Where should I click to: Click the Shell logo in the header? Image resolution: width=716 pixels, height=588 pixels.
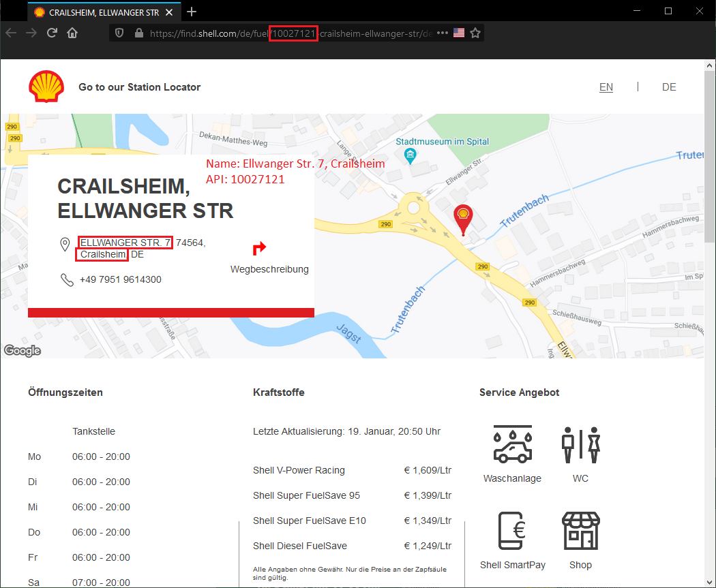[46, 87]
